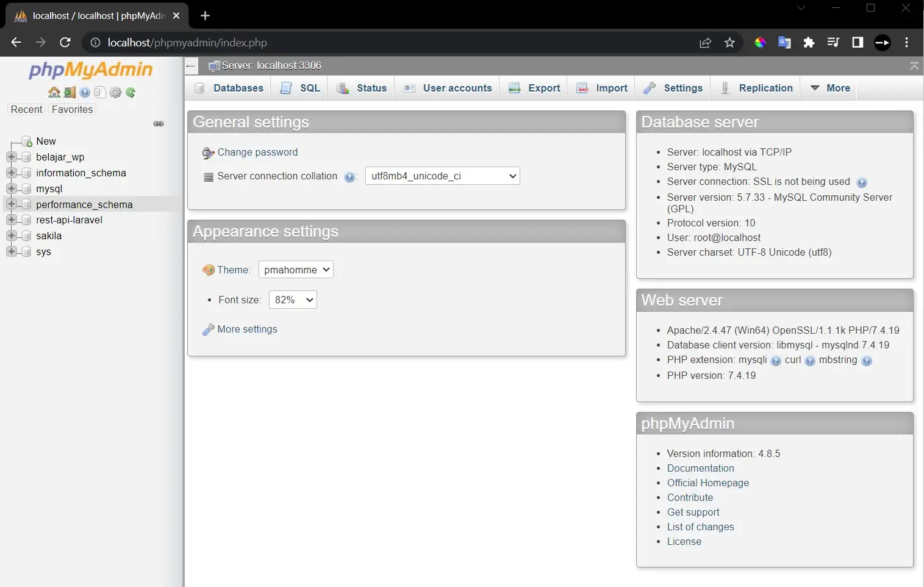The width and height of the screenshot is (924, 587).
Task: Expand the belajar_wp database tree node
Action: coord(11,157)
